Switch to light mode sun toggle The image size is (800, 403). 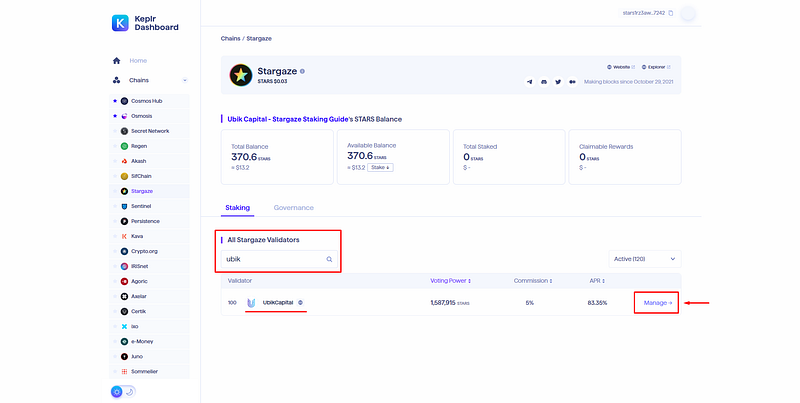pyautogui.click(x=117, y=392)
